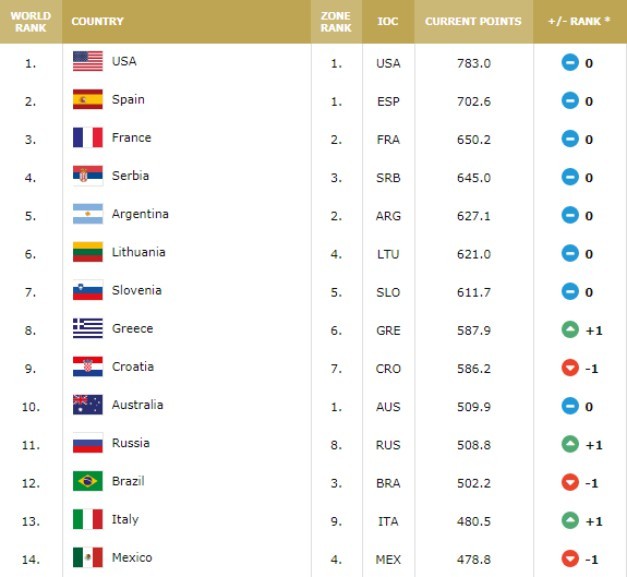The image size is (627, 577).
Task: Click the Mexico flag icon
Action: (88, 557)
